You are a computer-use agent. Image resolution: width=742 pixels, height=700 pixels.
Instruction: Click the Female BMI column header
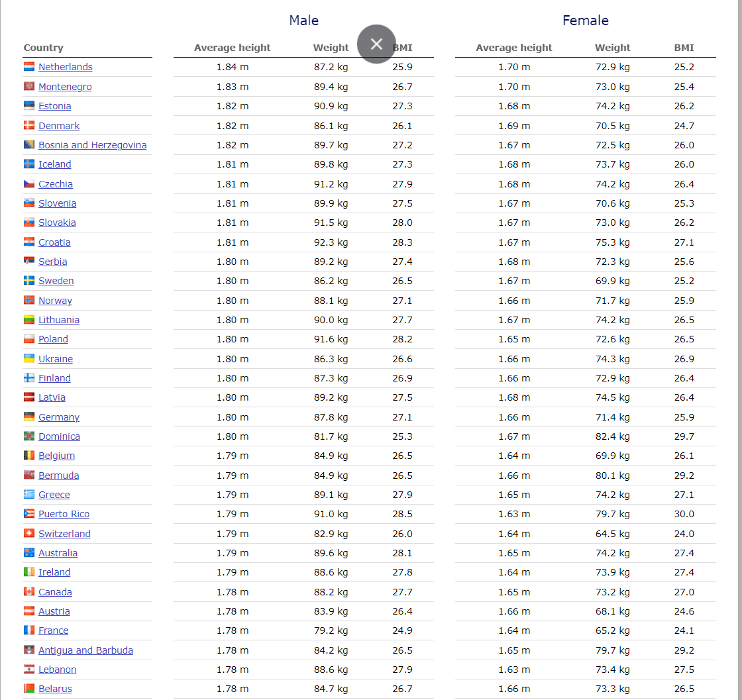coord(684,48)
